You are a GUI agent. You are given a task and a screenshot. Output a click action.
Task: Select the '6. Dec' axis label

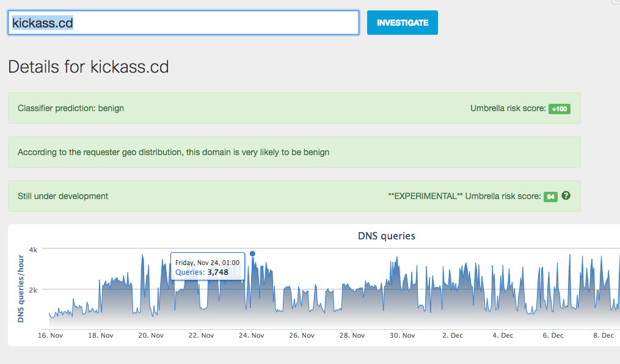(x=553, y=335)
